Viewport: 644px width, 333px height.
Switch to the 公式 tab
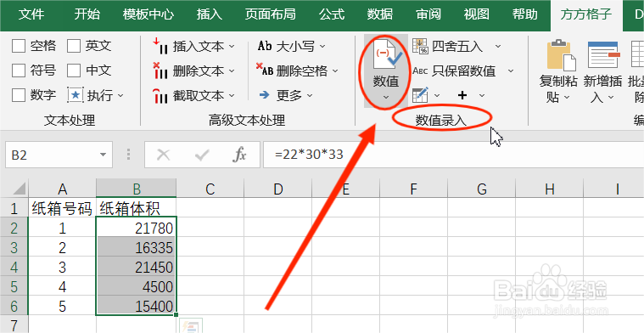coord(332,14)
